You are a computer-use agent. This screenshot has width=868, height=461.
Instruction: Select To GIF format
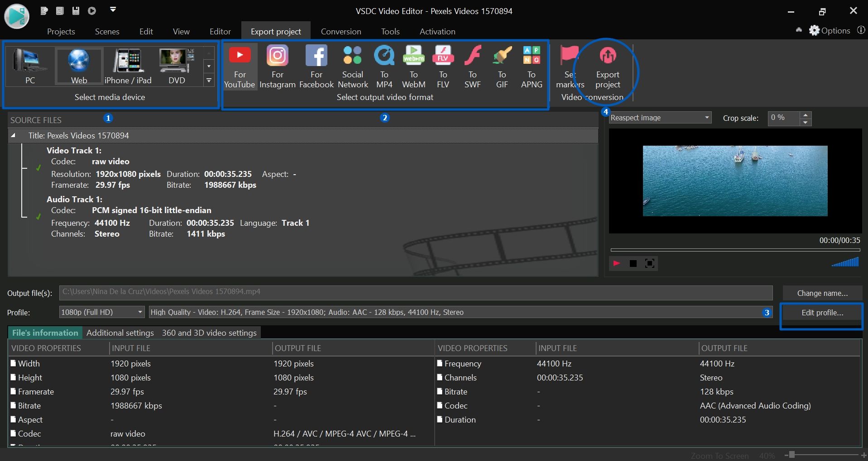point(502,67)
